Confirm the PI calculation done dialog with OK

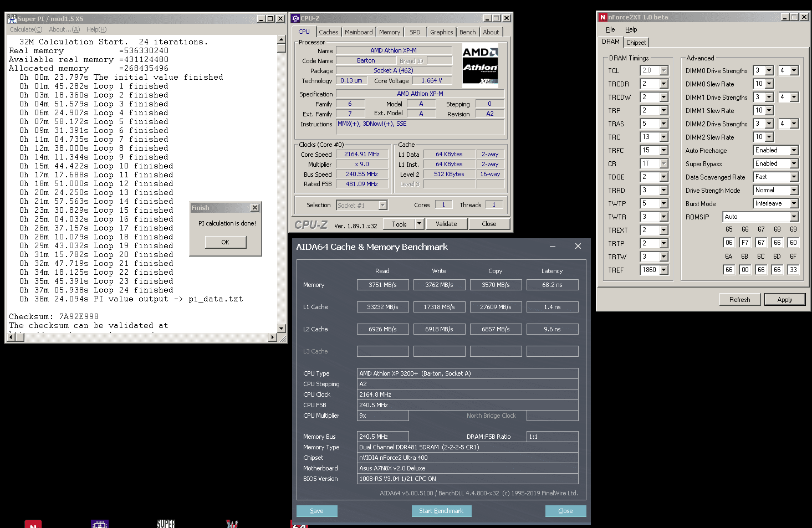coord(225,242)
